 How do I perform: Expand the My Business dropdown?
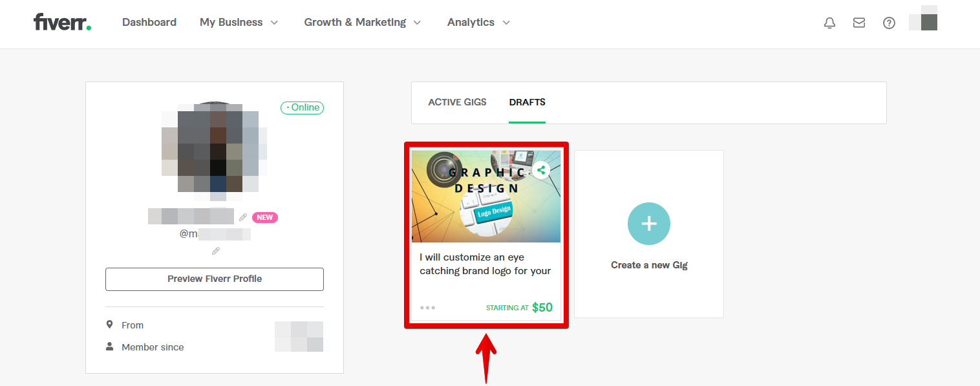coord(239,23)
